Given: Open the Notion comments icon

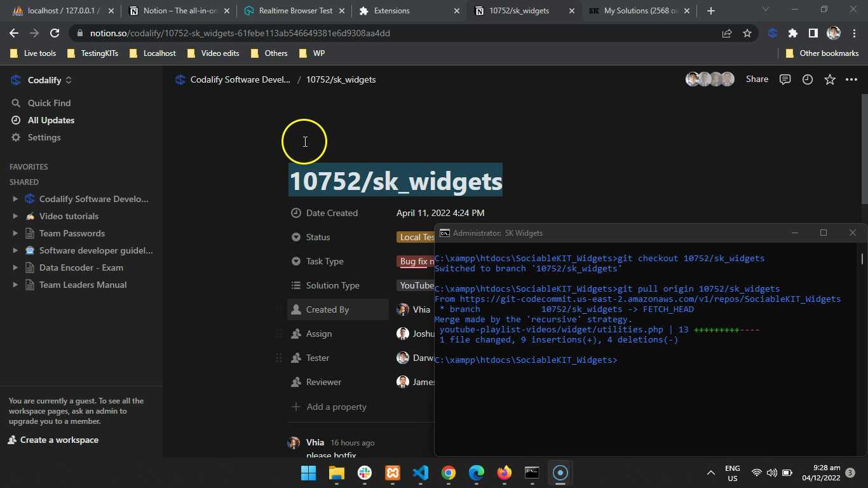Looking at the screenshot, I should [785, 79].
